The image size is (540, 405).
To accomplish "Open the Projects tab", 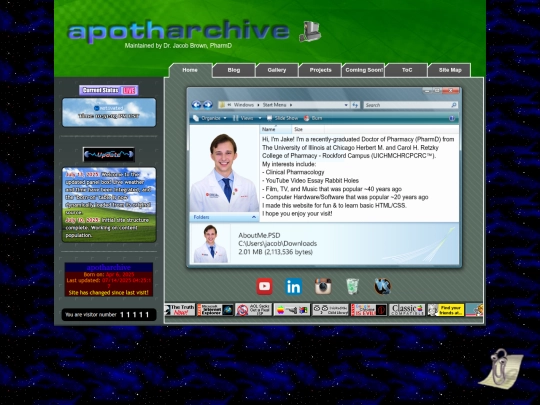I will [x=320, y=70].
